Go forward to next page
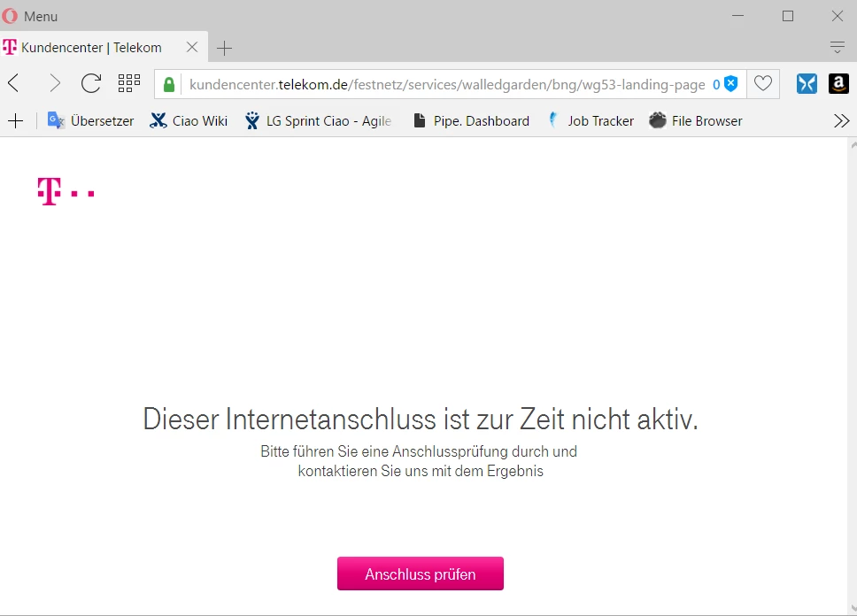Screen dimensions: 857x616 point(55,83)
